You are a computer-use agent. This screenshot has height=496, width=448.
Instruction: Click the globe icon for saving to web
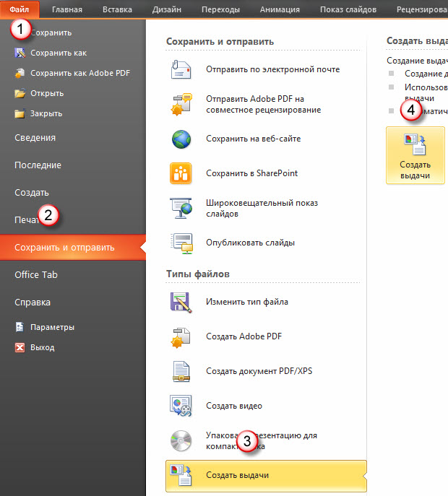181,139
